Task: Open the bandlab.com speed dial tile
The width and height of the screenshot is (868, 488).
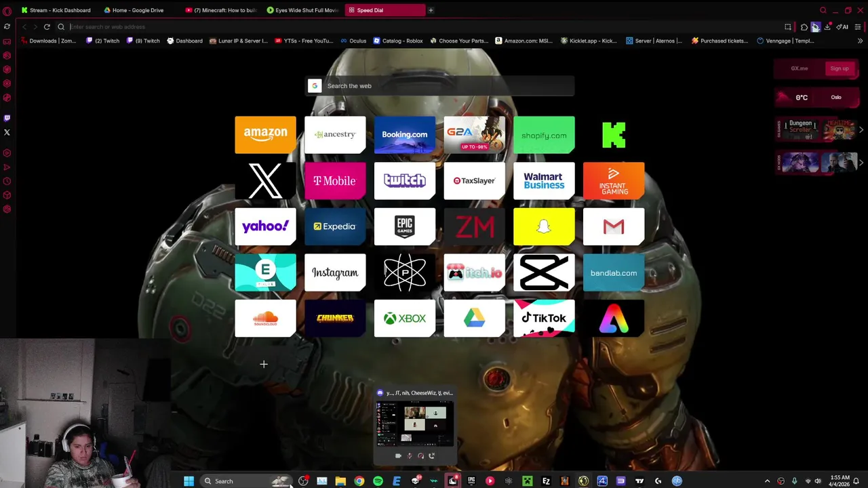Action: [614, 272]
